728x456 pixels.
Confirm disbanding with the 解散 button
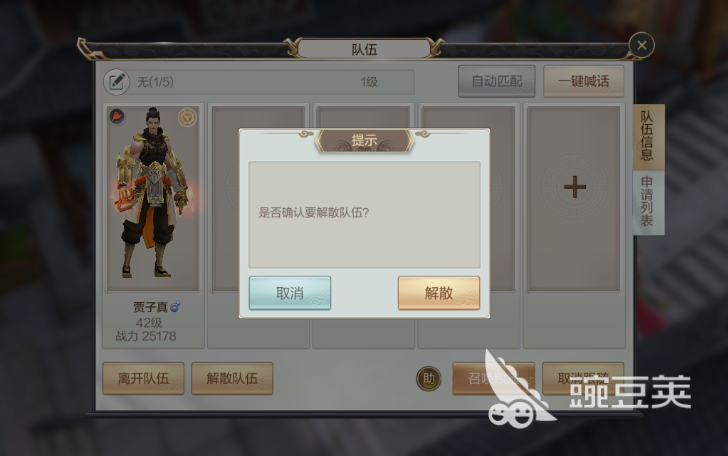pos(439,293)
